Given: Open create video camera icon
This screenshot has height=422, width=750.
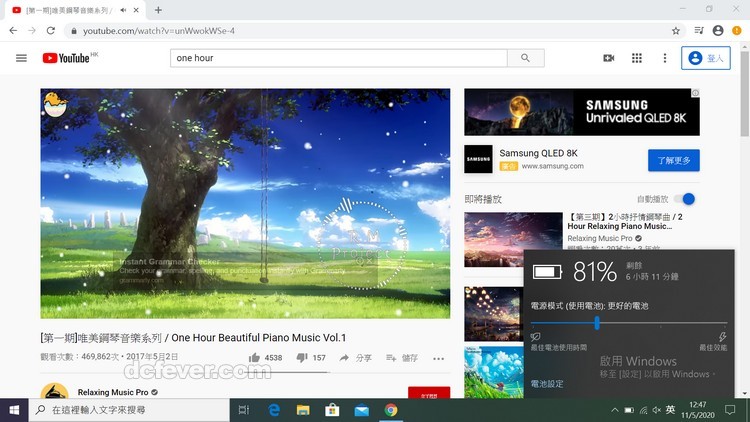Looking at the screenshot, I should (608, 58).
